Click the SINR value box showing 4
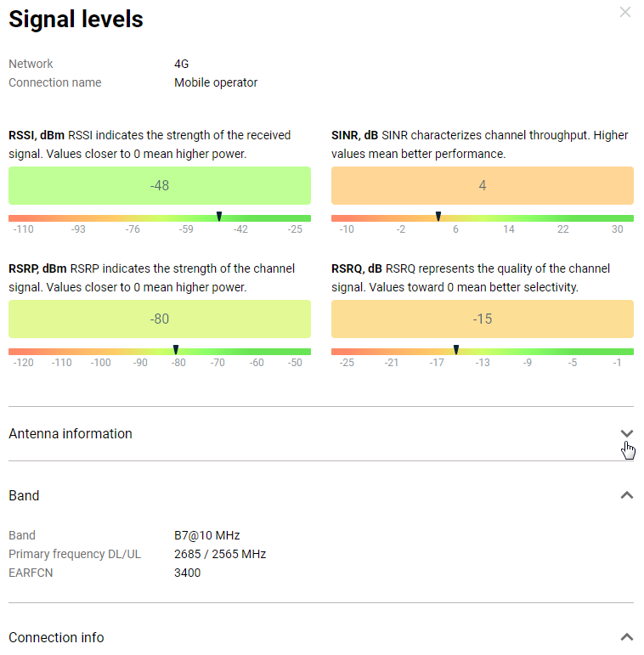The height and width of the screenshot is (655, 644). [x=483, y=185]
